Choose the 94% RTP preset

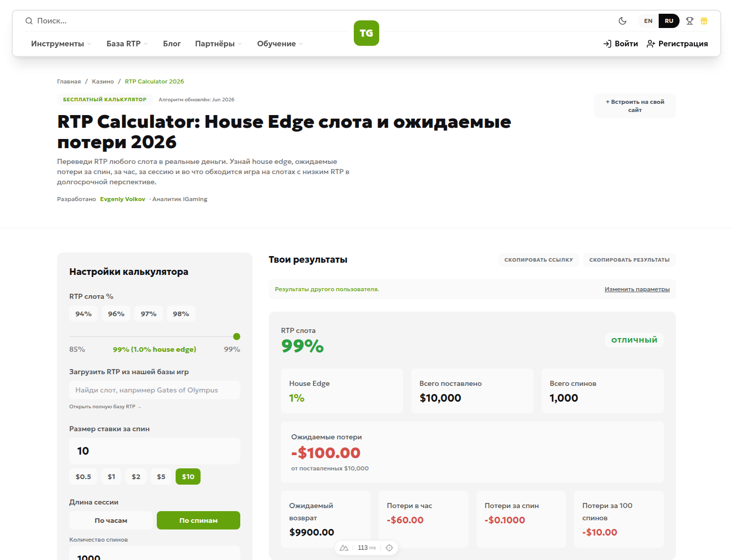coord(83,314)
